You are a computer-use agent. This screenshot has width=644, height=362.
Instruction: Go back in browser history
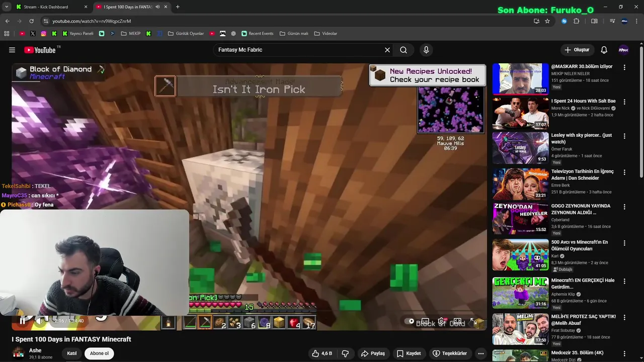pos(7,21)
